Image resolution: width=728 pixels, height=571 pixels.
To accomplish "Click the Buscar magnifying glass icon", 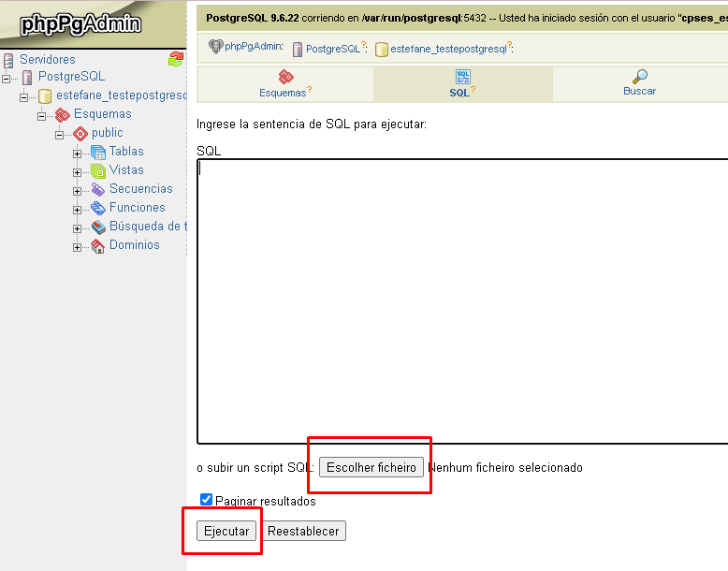I will point(640,76).
